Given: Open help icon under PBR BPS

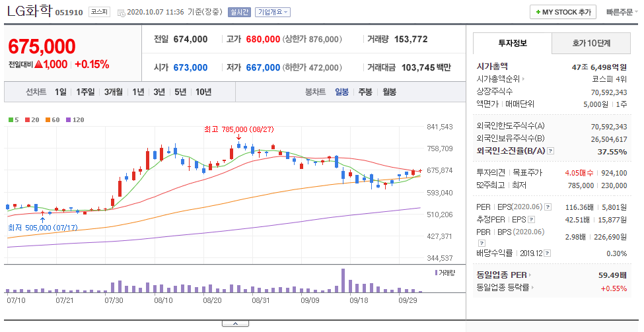Looking at the screenshot, I should [482, 243].
